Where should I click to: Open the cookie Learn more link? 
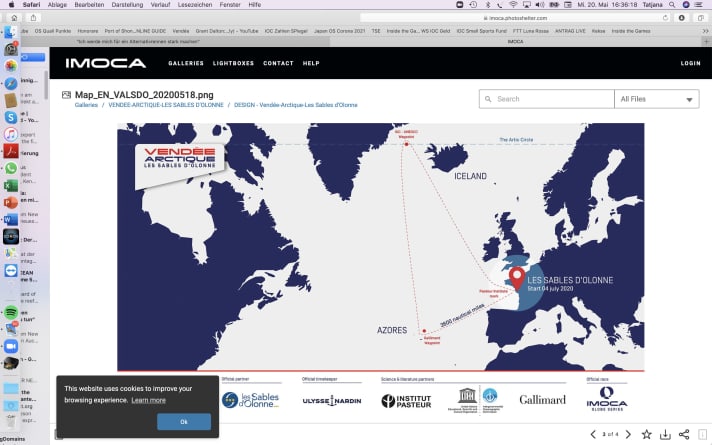(x=148, y=400)
